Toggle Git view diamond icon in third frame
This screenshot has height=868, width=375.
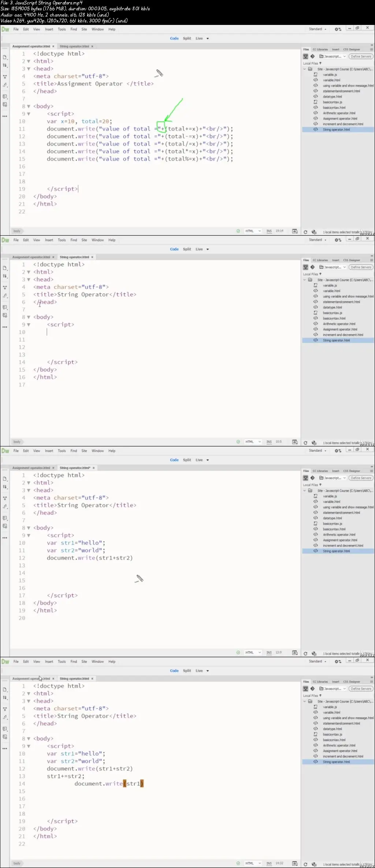pyautogui.click(x=312, y=478)
